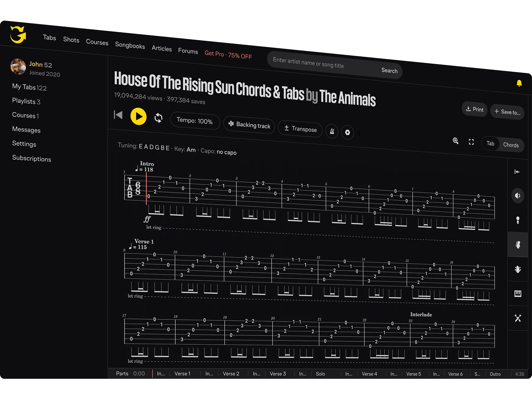Click the Parts label
This screenshot has width=532, height=399.
click(x=122, y=374)
